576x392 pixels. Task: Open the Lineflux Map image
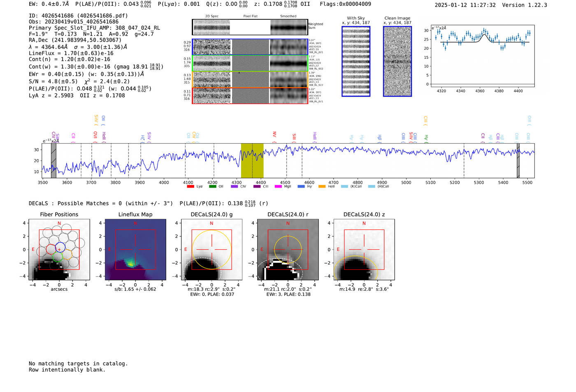[x=135, y=250]
